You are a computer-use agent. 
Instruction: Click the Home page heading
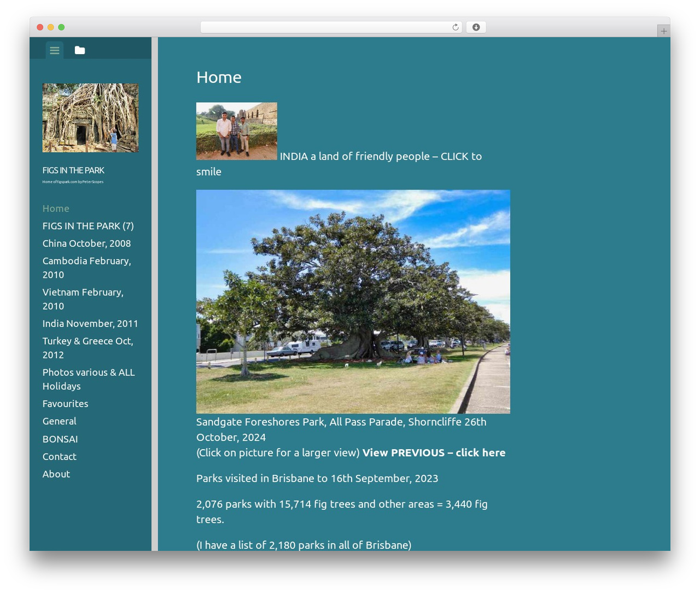coord(219,77)
